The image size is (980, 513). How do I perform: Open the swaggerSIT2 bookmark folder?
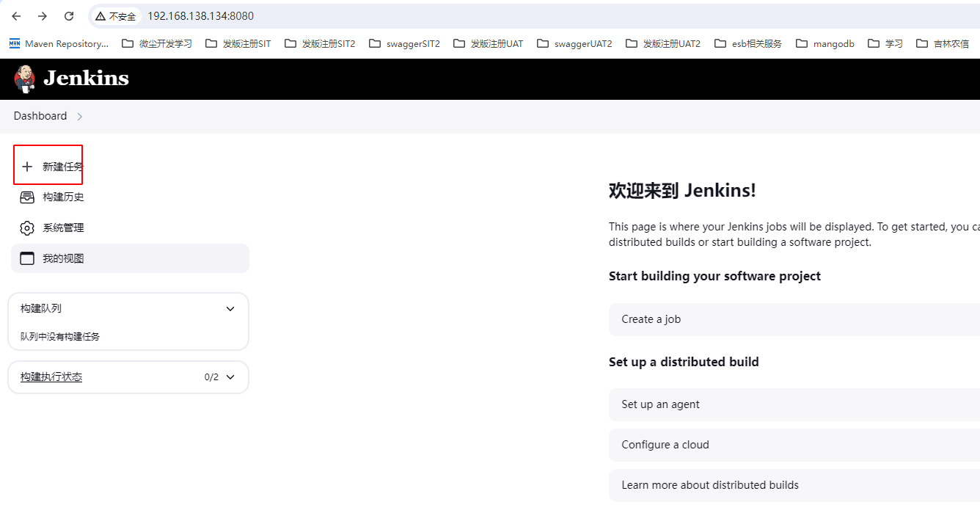pos(405,43)
